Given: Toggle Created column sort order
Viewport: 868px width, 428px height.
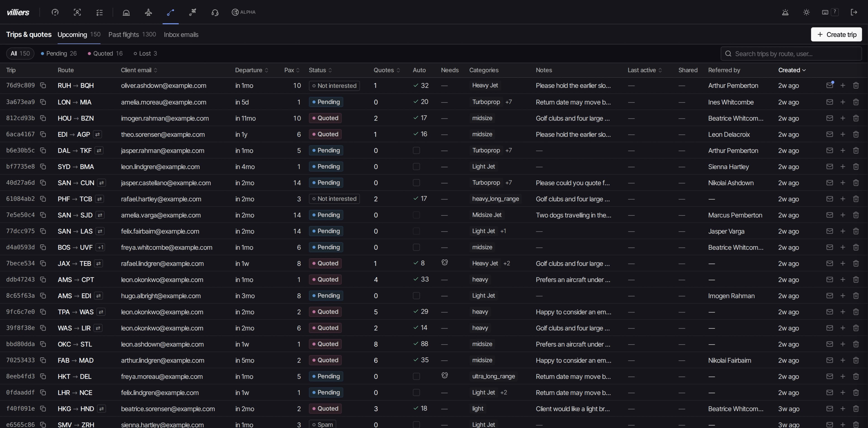Looking at the screenshot, I should (x=792, y=70).
